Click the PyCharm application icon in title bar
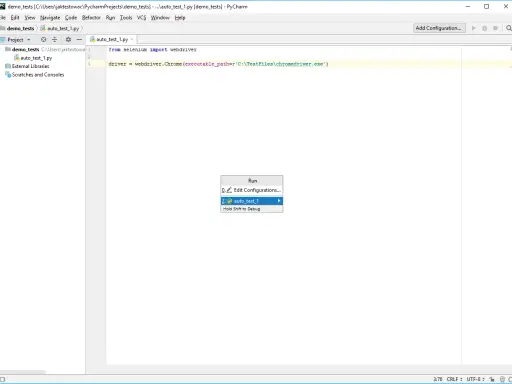This screenshot has height=384, width=512. [2, 6]
